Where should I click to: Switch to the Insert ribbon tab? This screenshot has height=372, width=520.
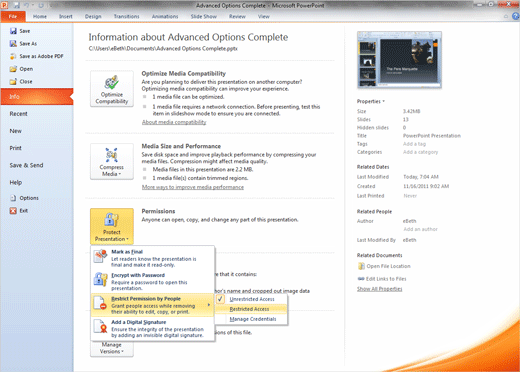click(x=66, y=16)
